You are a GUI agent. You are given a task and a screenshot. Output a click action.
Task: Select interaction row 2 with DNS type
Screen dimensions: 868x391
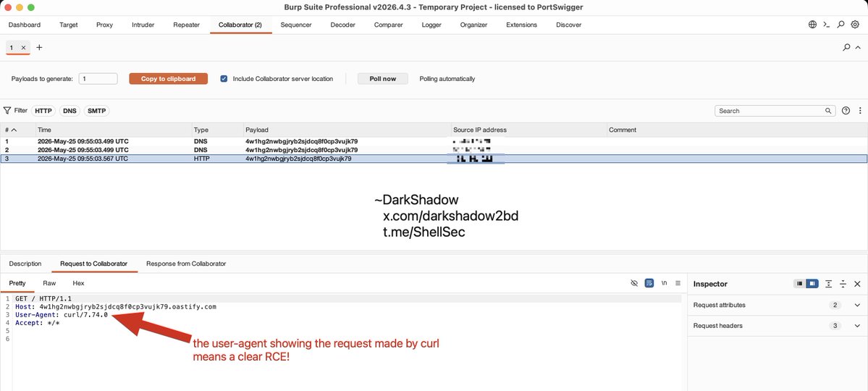tap(434, 150)
